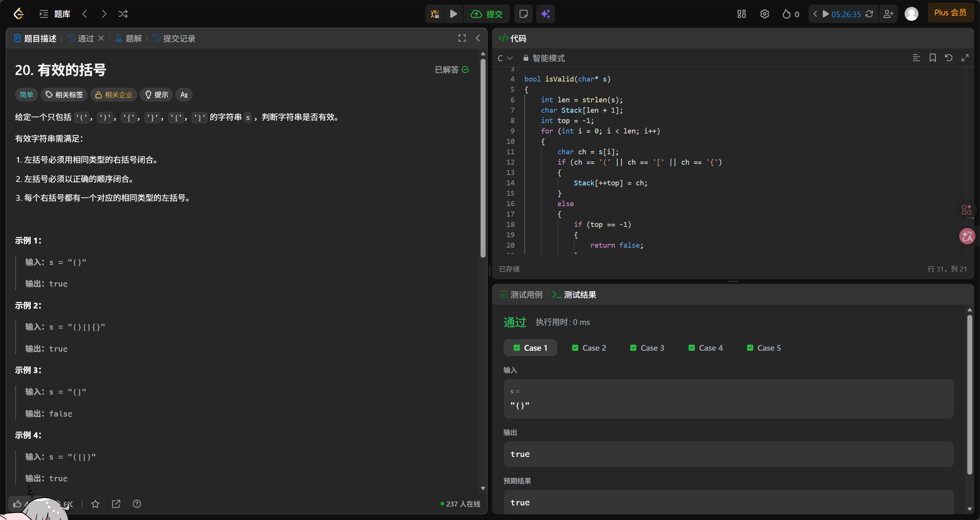Image resolution: width=980 pixels, height=520 pixels.
Task: Select Case 2 test tab
Action: tap(589, 348)
